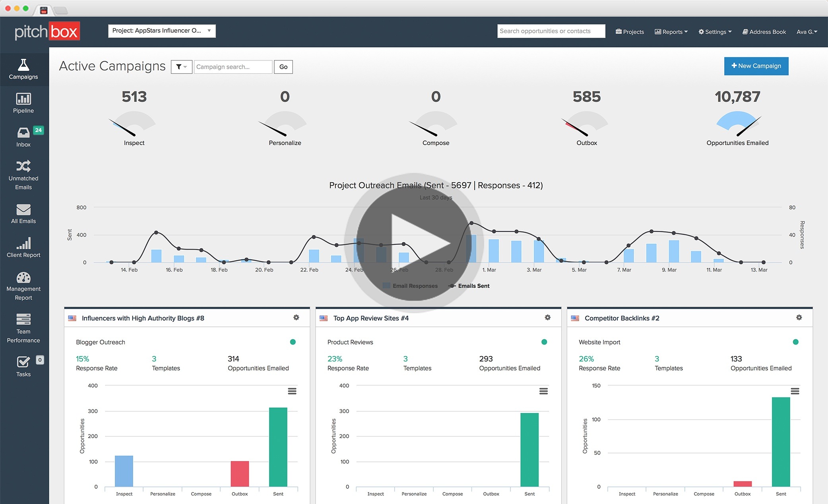Expand the Reports menu
Screen dimensions: 828x504
(671, 32)
